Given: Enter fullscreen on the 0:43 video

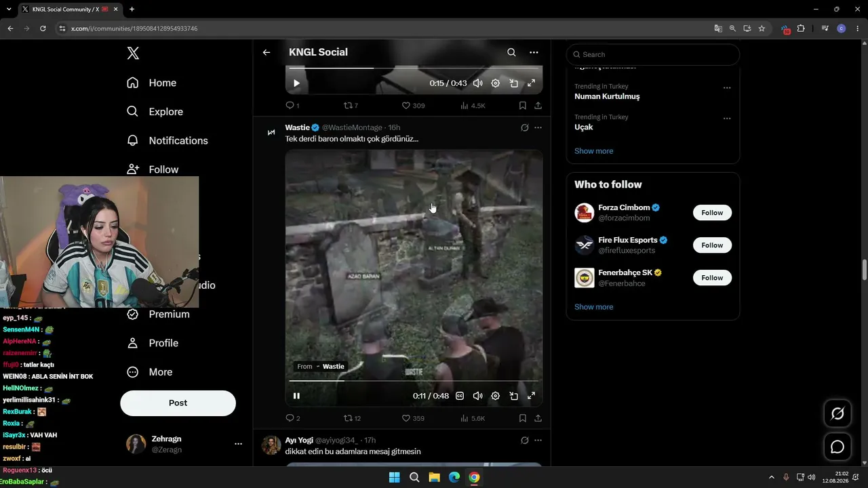Looking at the screenshot, I should tap(531, 83).
